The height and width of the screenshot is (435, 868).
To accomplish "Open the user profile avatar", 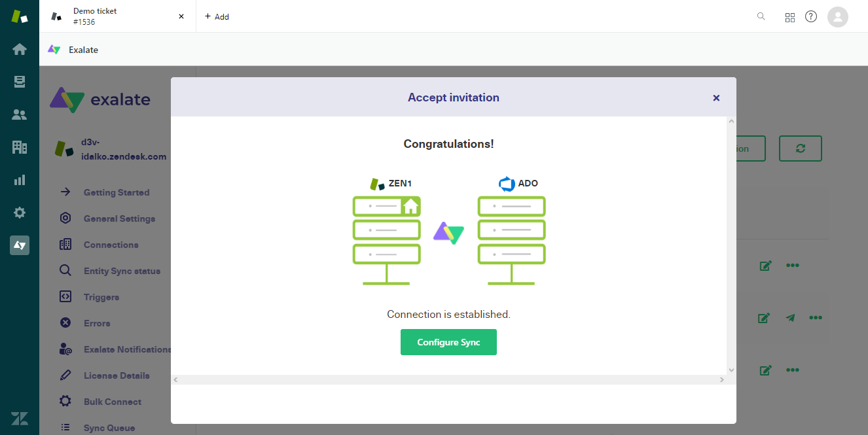I will [x=838, y=16].
